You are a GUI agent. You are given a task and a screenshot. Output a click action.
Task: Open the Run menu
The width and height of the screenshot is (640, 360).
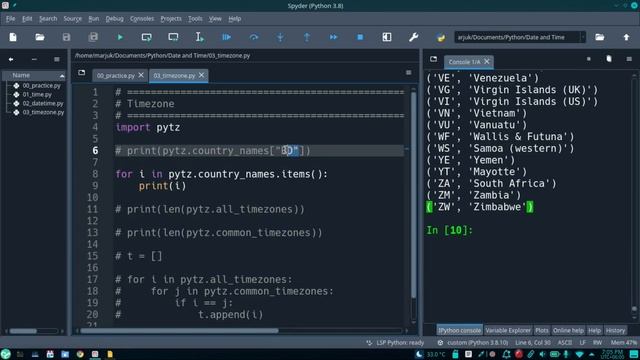coord(93,19)
